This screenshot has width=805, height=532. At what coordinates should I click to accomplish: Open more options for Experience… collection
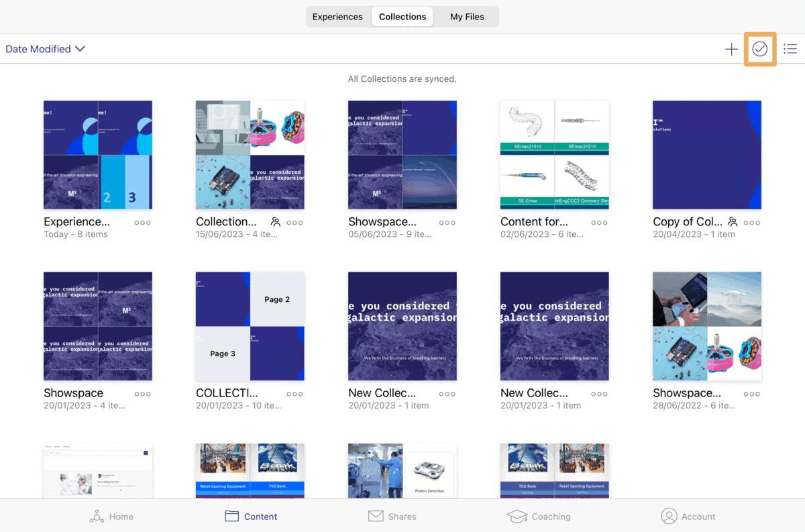coord(142,223)
